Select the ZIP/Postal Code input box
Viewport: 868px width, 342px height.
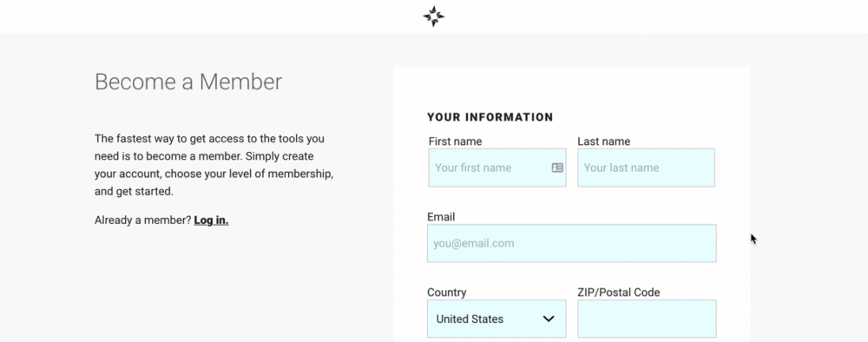pyautogui.click(x=647, y=319)
